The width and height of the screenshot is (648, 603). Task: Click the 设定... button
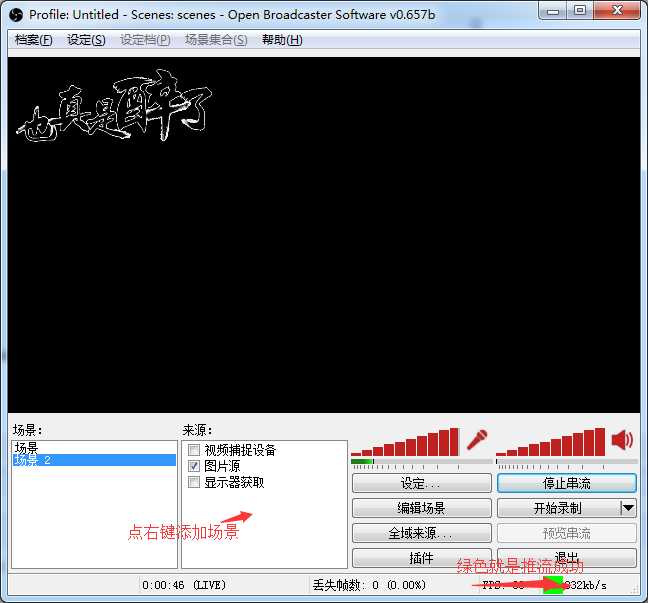422,483
